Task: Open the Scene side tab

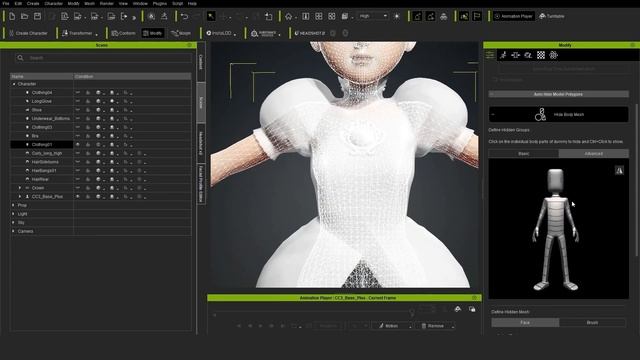Action: pos(201,102)
